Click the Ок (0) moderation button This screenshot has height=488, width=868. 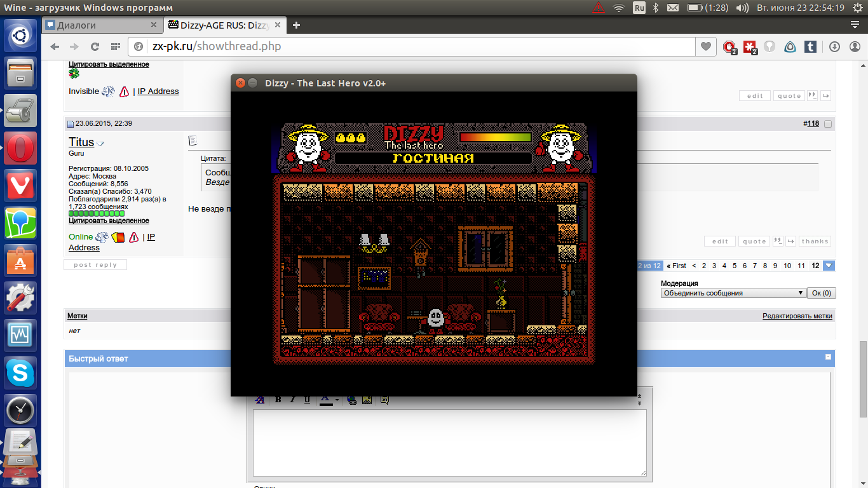821,293
